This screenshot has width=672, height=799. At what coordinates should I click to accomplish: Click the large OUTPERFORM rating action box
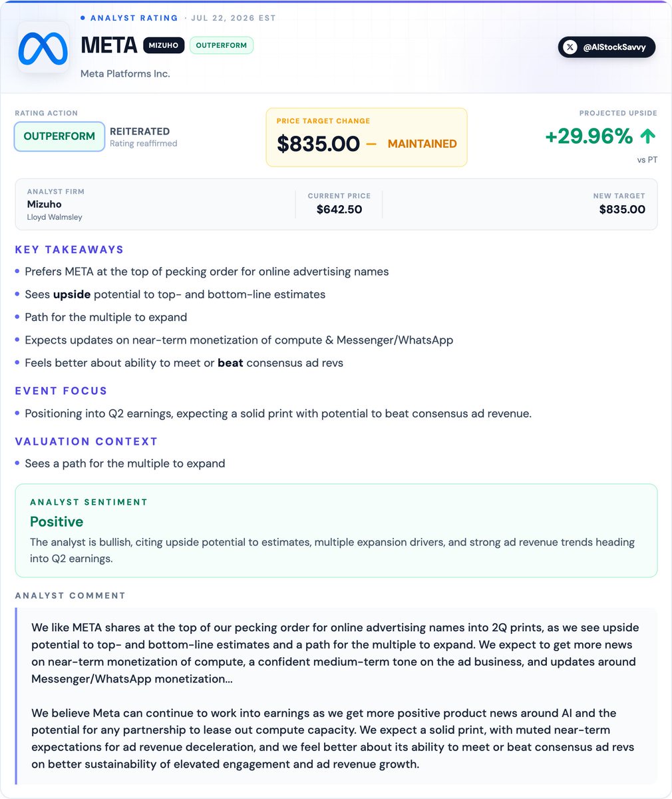click(59, 136)
